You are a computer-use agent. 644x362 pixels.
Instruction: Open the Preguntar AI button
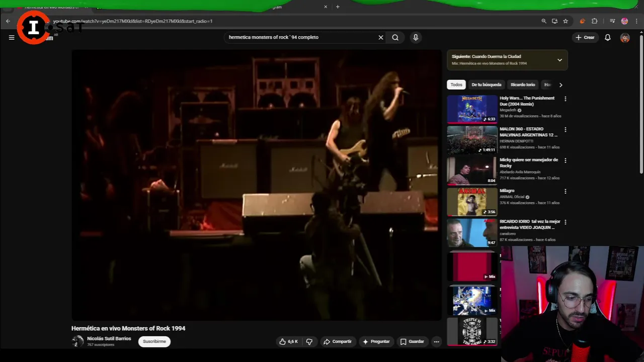(x=376, y=341)
